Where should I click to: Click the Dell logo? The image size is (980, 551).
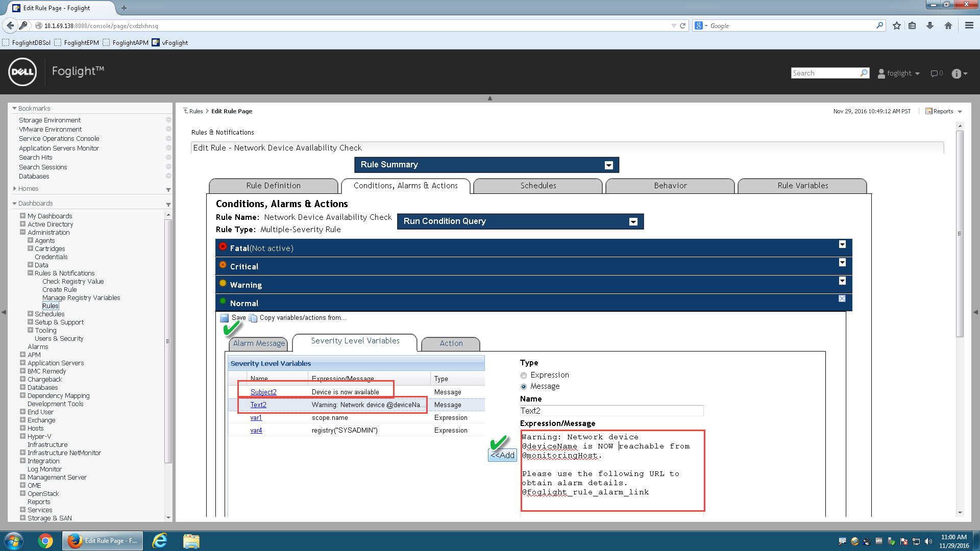click(x=22, y=72)
